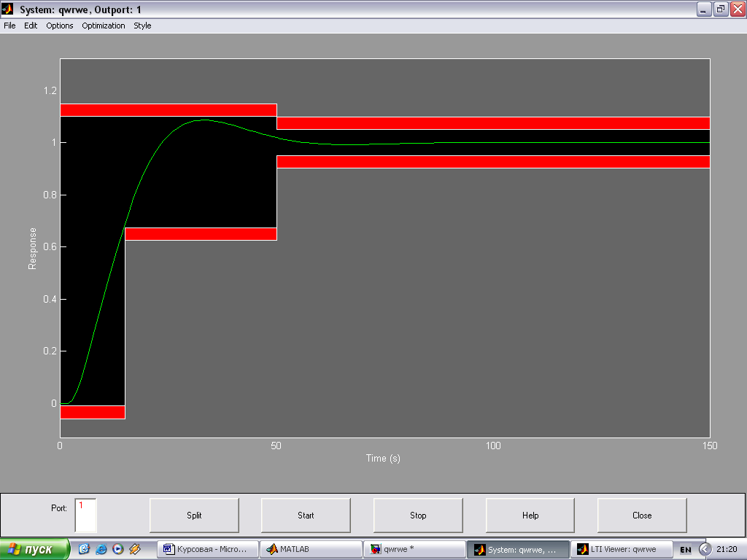
Task: Click the system clock 21:20
Action: point(727,550)
